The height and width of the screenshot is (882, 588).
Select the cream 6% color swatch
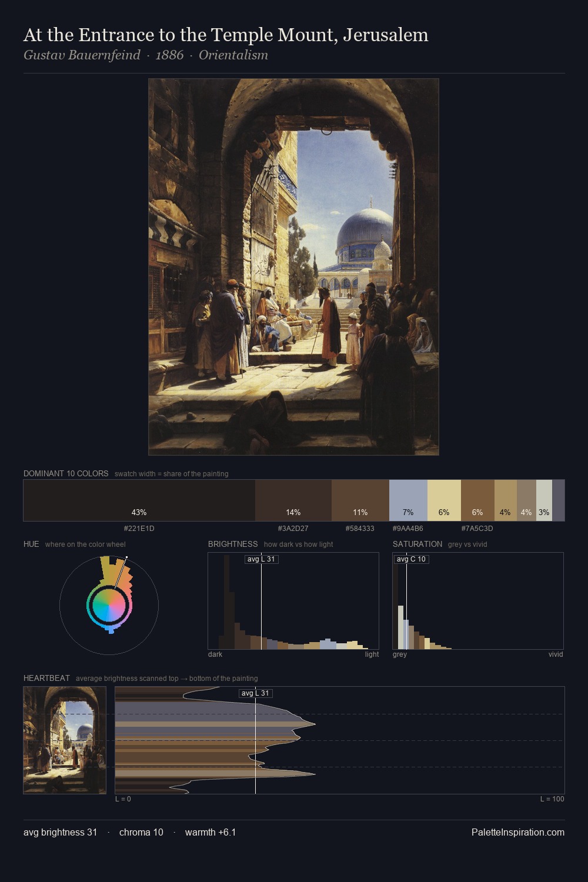coord(444,500)
